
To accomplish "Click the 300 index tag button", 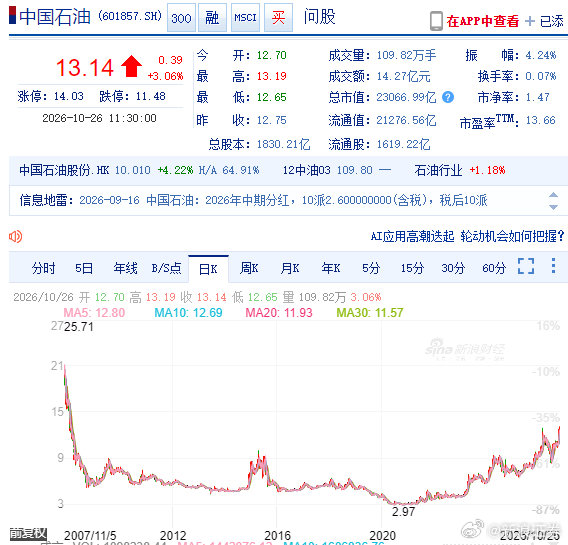I will click(181, 18).
